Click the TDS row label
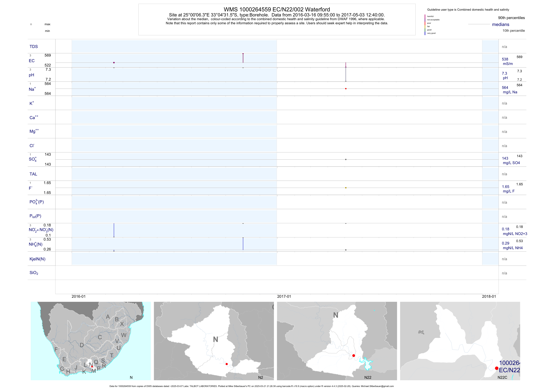 point(34,47)
